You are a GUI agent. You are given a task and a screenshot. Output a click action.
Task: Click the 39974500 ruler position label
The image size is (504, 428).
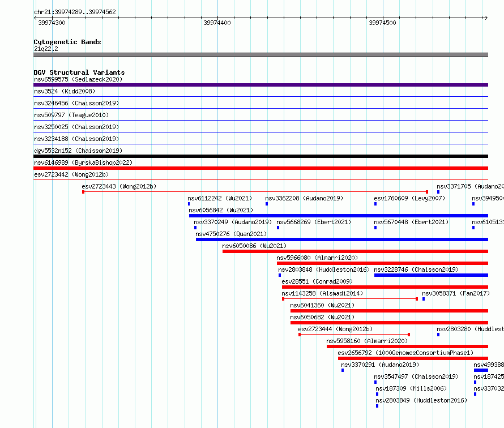[x=382, y=23]
